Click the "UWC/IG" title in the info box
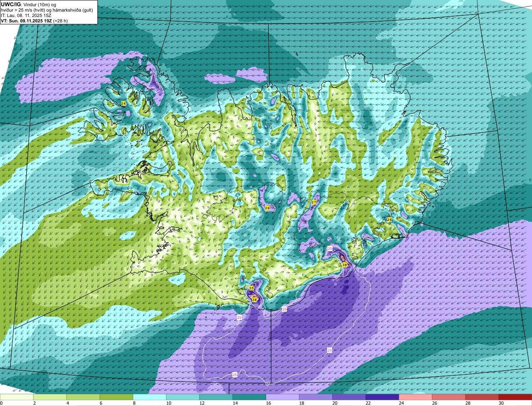 [10, 4]
